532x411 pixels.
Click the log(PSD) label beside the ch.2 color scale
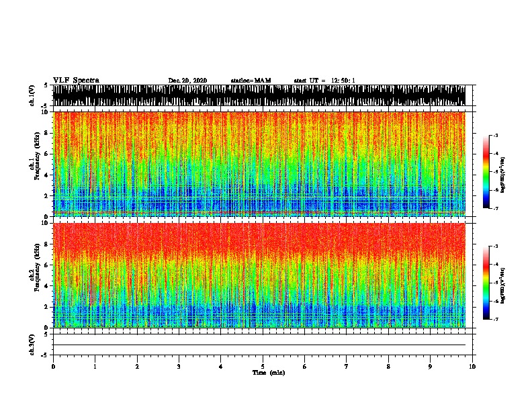coord(503,285)
